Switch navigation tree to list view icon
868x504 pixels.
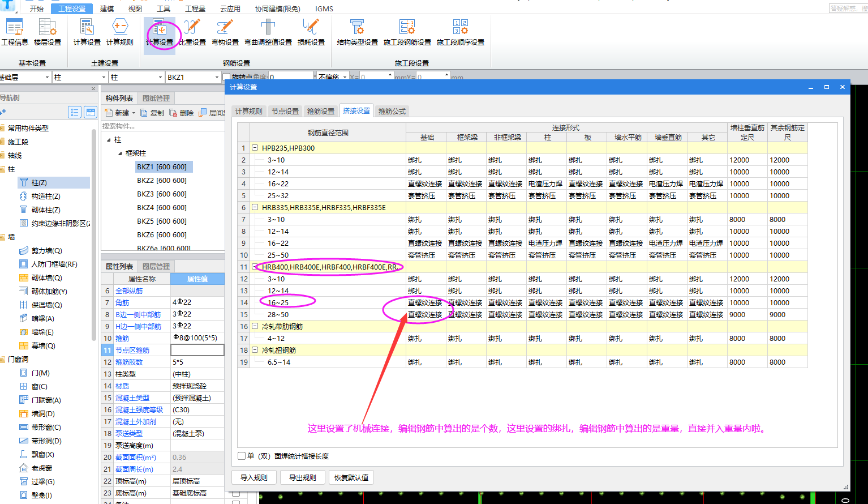pos(75,112)
